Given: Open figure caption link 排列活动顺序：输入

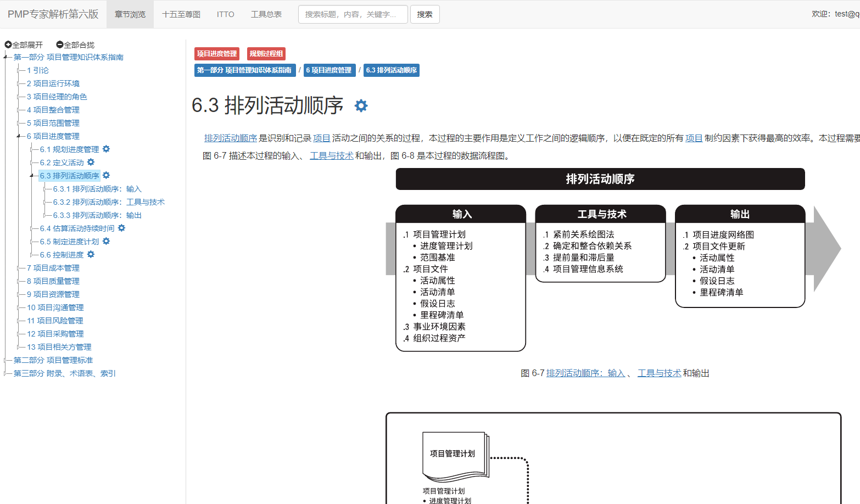Looking at the screenshot, I should pos(586,373).
